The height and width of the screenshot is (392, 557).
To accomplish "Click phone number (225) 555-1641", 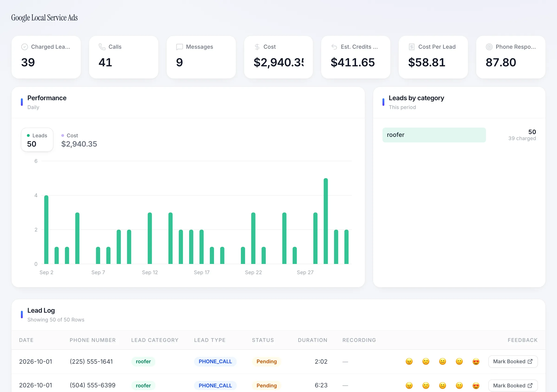I will (91, 361).
